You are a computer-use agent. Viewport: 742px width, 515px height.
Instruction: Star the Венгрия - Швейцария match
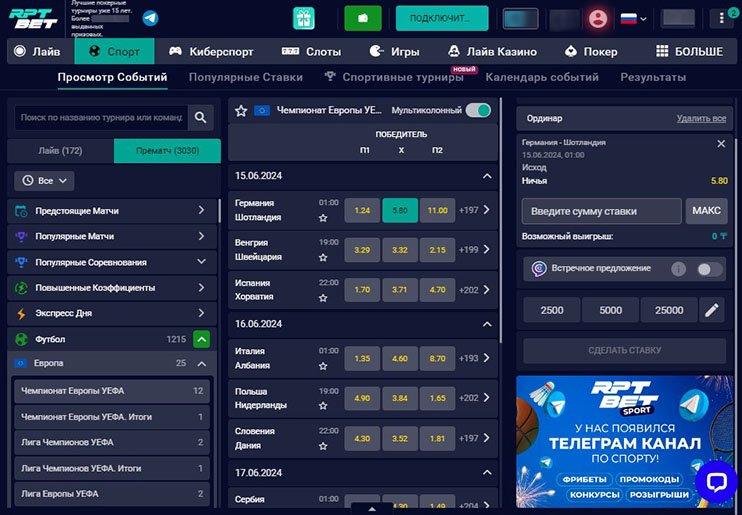pyautogui.click(x=323, y=257)
